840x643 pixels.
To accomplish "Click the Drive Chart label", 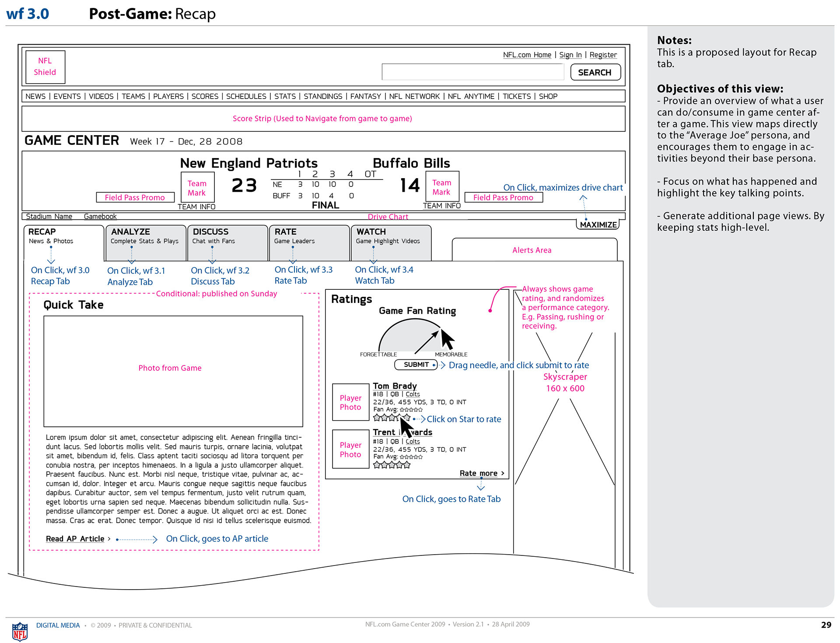I will pyautogui.click(x=388, y=217).
